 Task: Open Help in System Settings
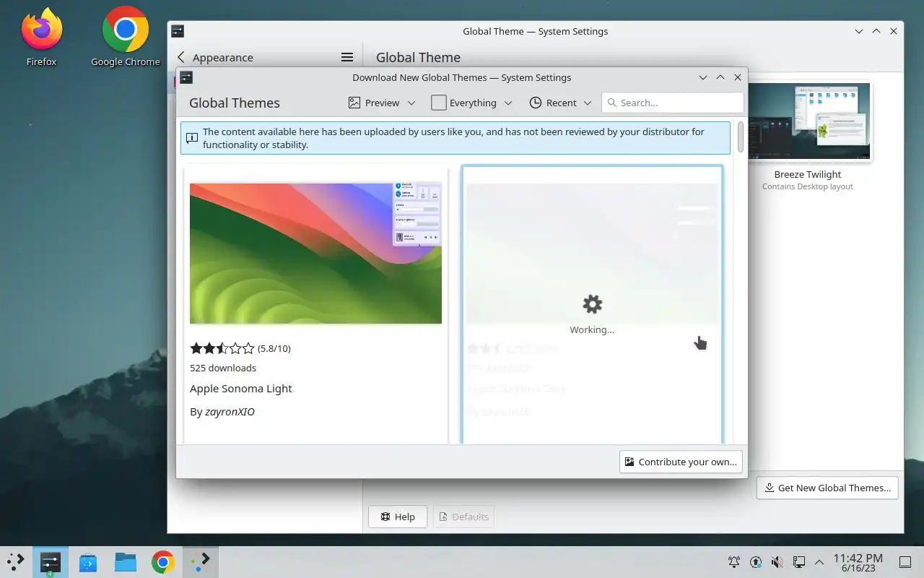[x=398, y=517]
